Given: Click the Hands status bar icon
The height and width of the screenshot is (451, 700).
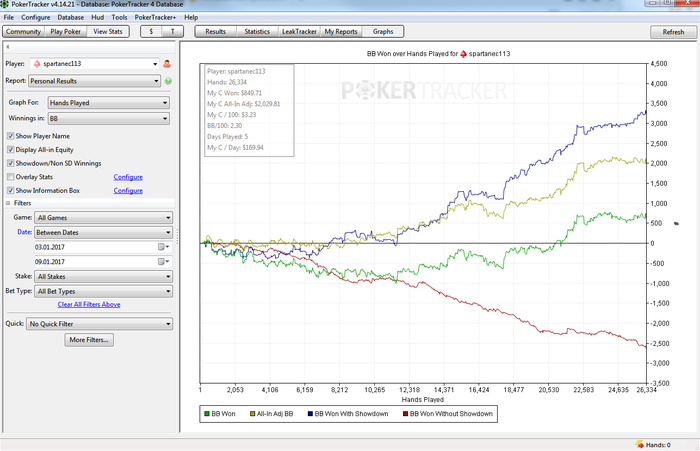Looking at the screenshot, I should click(639, 444).
